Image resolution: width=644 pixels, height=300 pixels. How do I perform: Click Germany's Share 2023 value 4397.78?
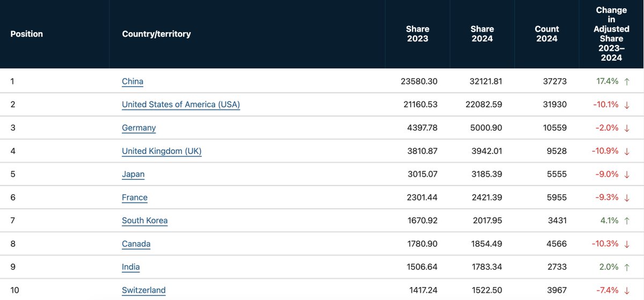point(421,128)
